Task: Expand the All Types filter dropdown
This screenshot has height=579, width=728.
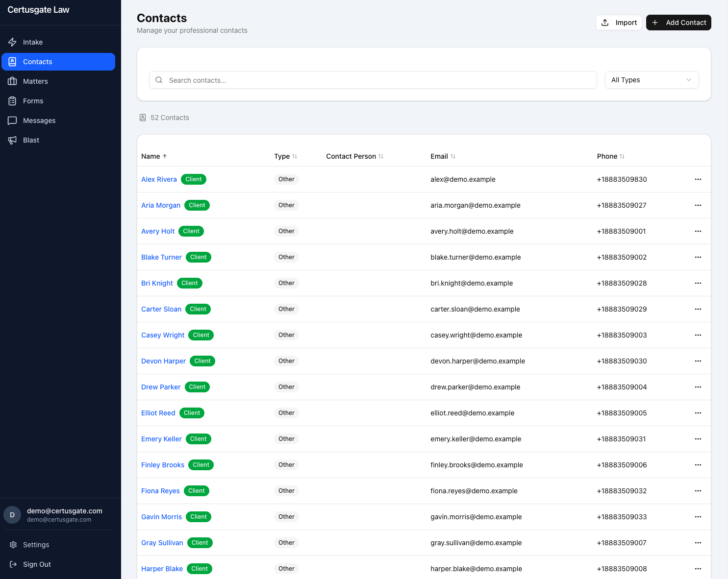Action: coord(651,80)
